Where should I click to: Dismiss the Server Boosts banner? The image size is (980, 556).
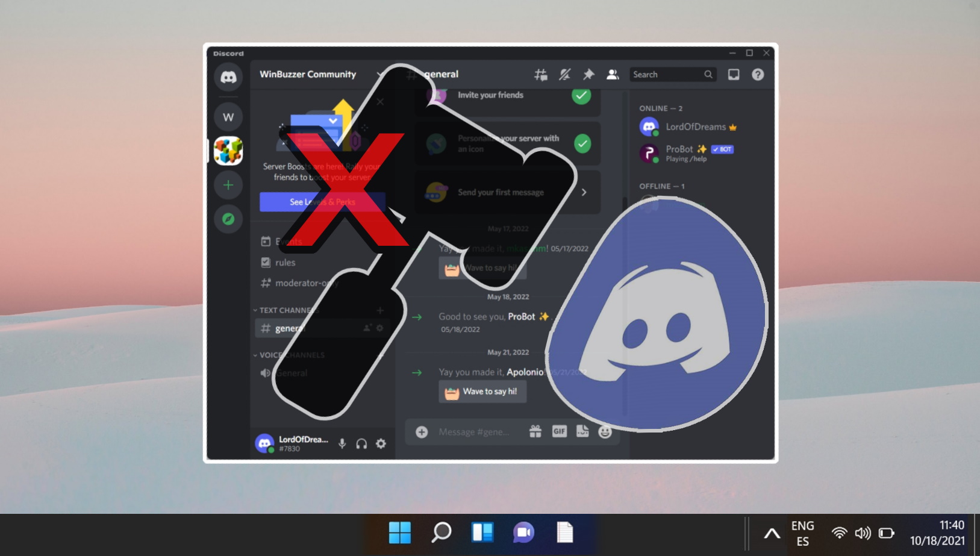pos(380,102)
